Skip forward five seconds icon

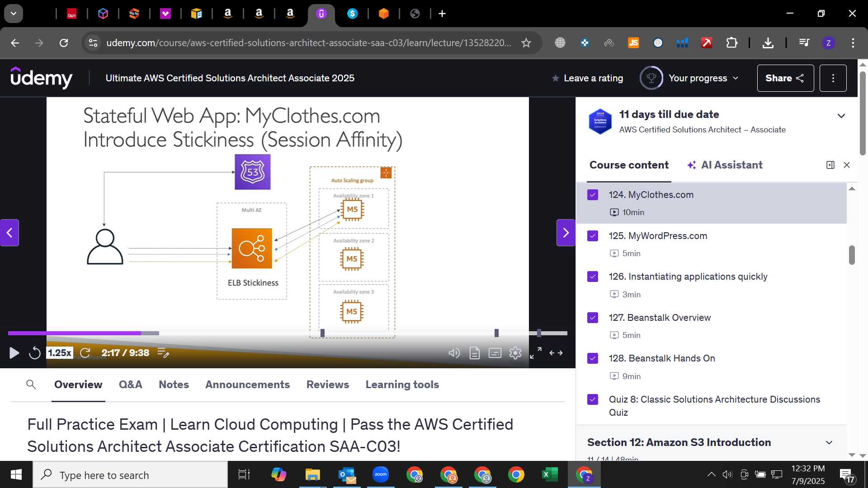[x=85, y=353]
